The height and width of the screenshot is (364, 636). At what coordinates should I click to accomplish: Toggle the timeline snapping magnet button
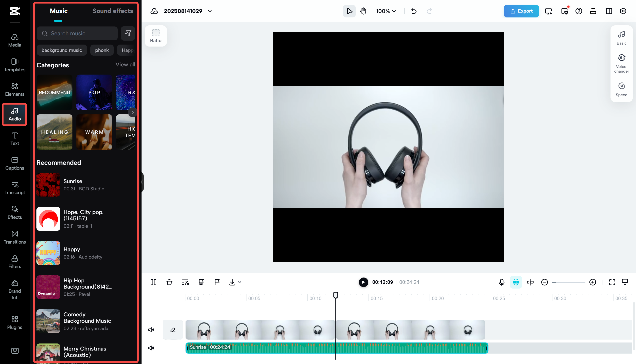coord(516,282)
